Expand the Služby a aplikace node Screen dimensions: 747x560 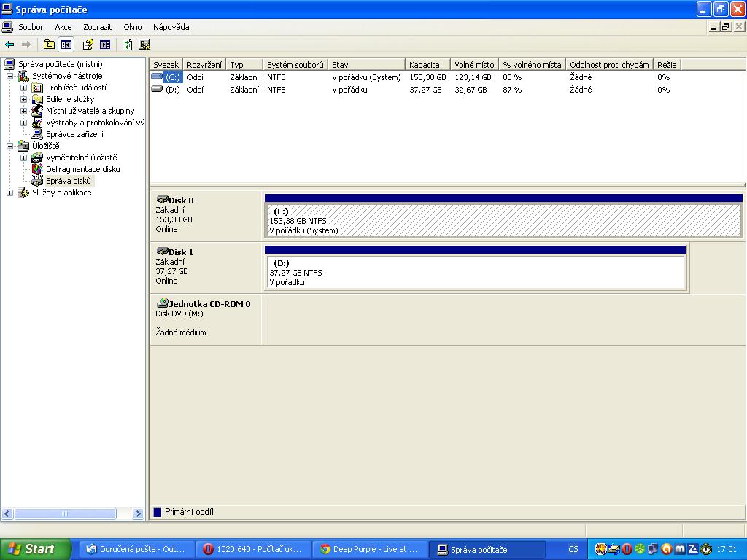click(x=10, y=192)
